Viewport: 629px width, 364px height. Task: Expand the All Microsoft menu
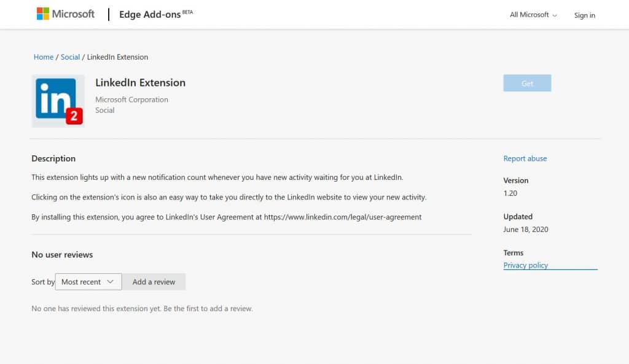(533, 15)
